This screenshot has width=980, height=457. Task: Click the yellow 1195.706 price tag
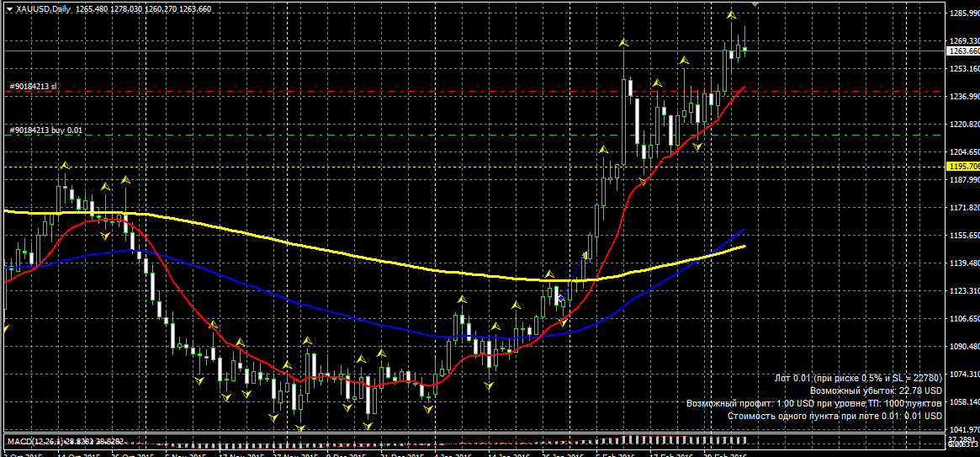(x=963, y=167)
